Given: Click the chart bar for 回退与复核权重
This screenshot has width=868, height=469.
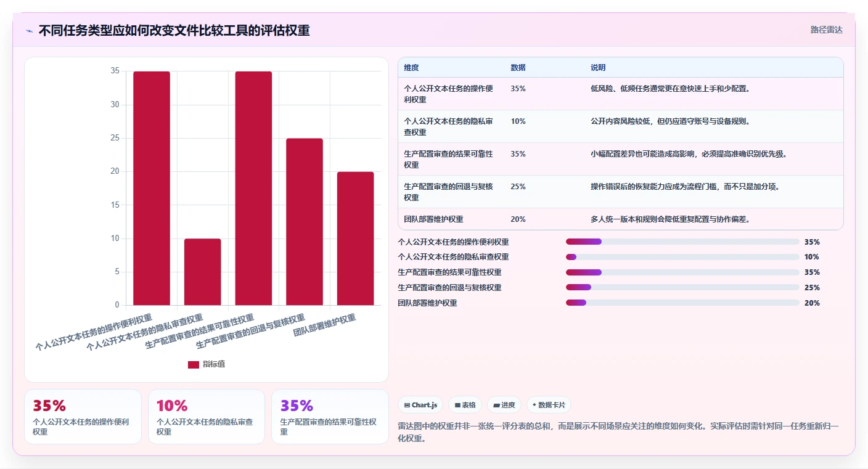Looking at the screenshot, I should [305, 222].
